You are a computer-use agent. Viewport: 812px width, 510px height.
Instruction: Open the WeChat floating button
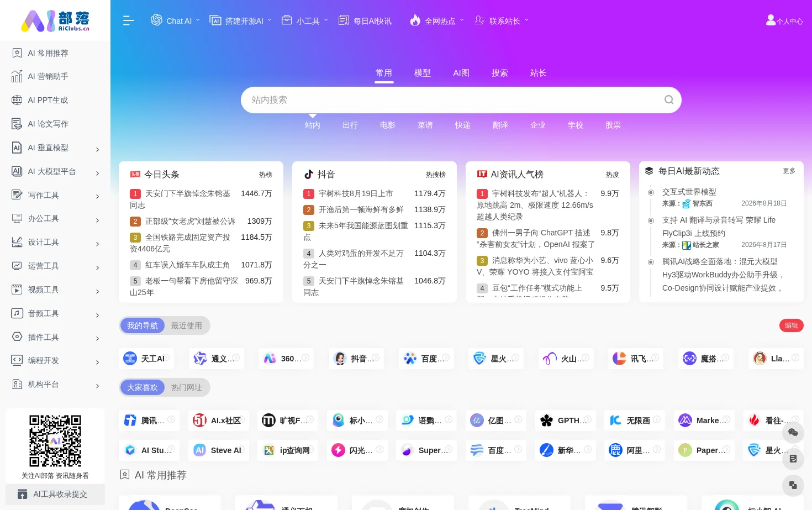(x=793, y=432)
